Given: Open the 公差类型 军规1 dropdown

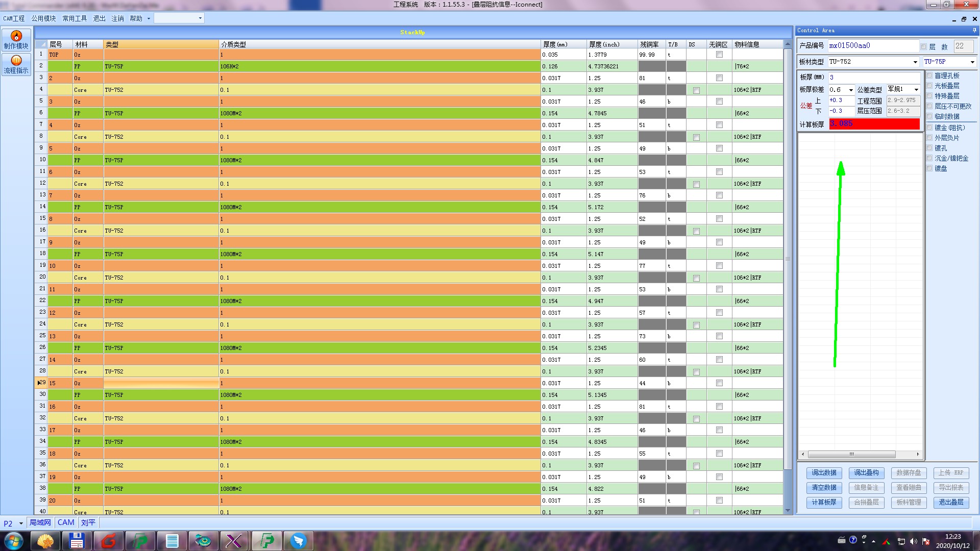Looking at the screenshot, I should 916,89.
